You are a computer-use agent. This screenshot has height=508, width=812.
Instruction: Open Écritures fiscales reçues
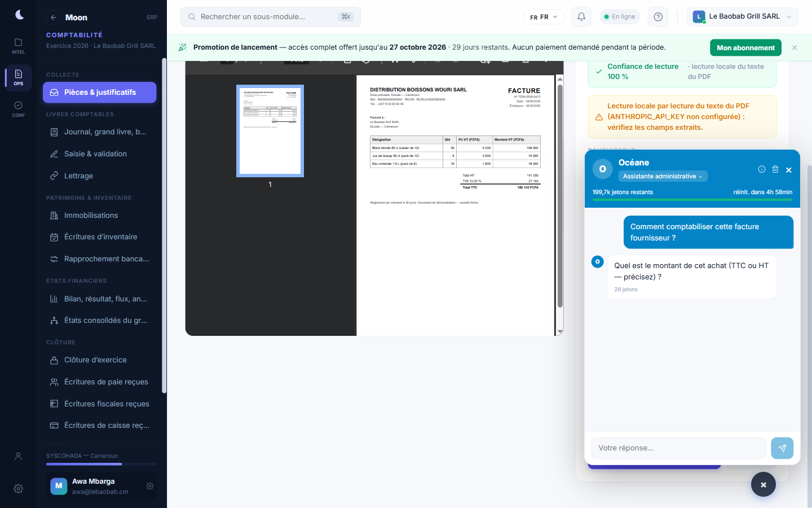(100, 404)
